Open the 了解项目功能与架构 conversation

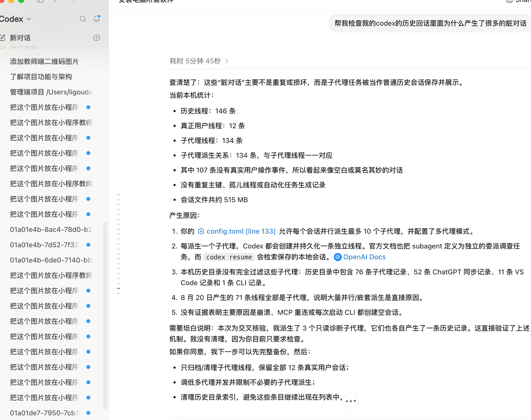tap(41, 77)
